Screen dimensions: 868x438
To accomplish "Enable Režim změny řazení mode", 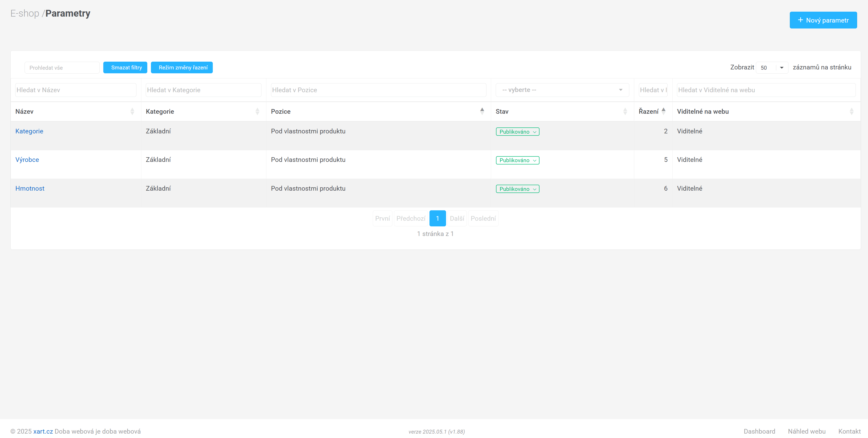I will click(182, 67).
